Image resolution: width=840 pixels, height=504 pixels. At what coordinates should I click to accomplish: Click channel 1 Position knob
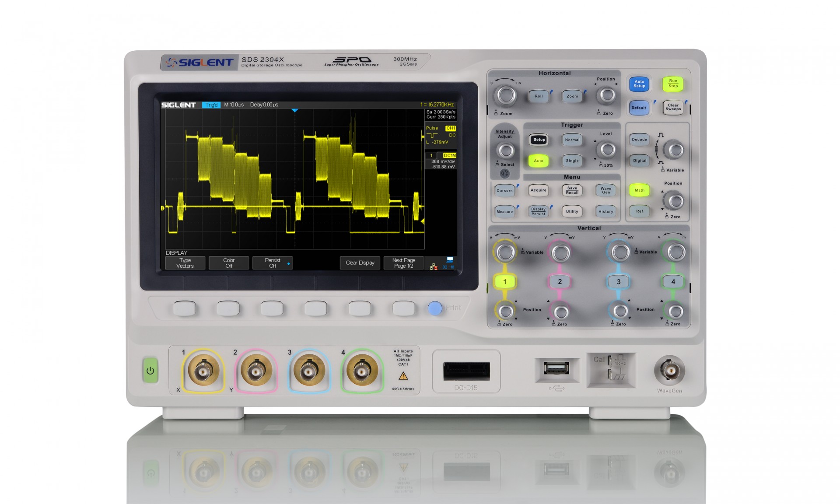pos(506,311)
